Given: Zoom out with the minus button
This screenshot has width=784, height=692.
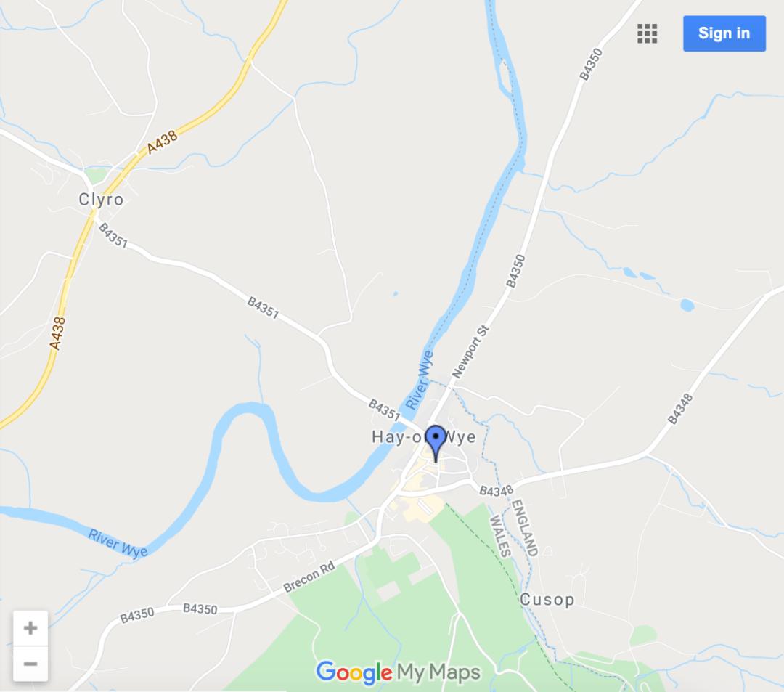Looking at the screenshot, I should pos(30,664).
